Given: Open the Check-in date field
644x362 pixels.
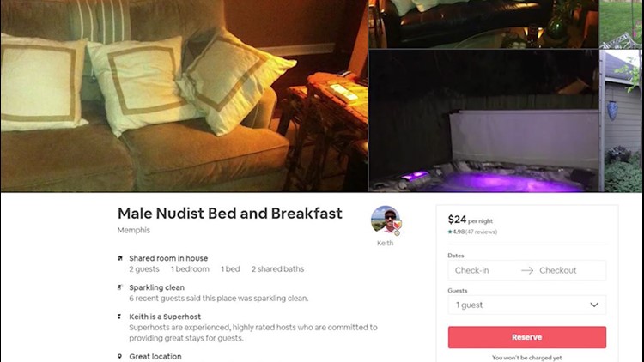Looking at the screenshot, I should click(x=472, y=270).
